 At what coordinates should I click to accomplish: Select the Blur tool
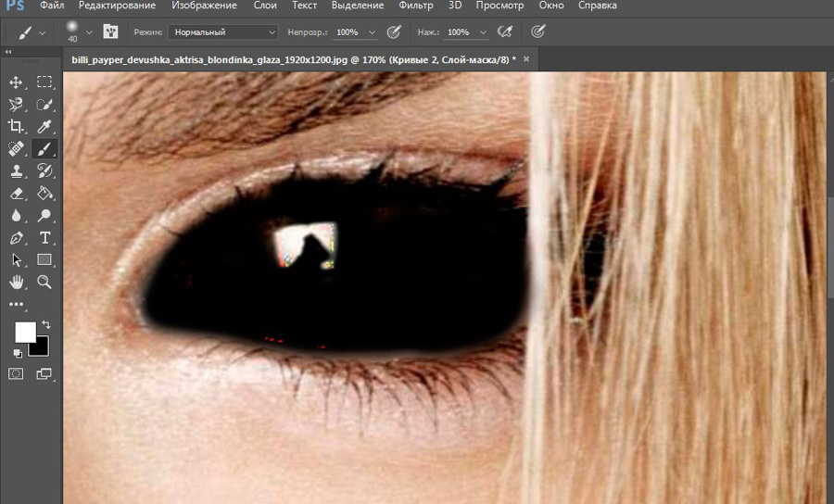16,216
